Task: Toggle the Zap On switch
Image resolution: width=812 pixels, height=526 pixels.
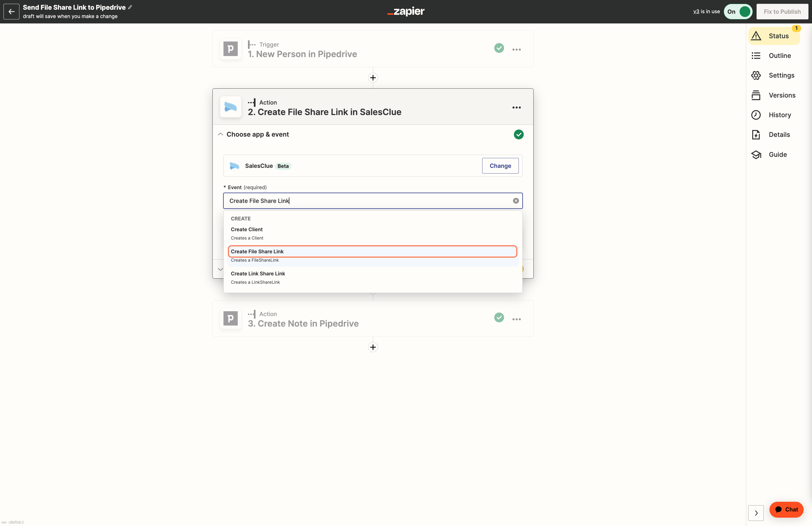Action: [738, 12]
